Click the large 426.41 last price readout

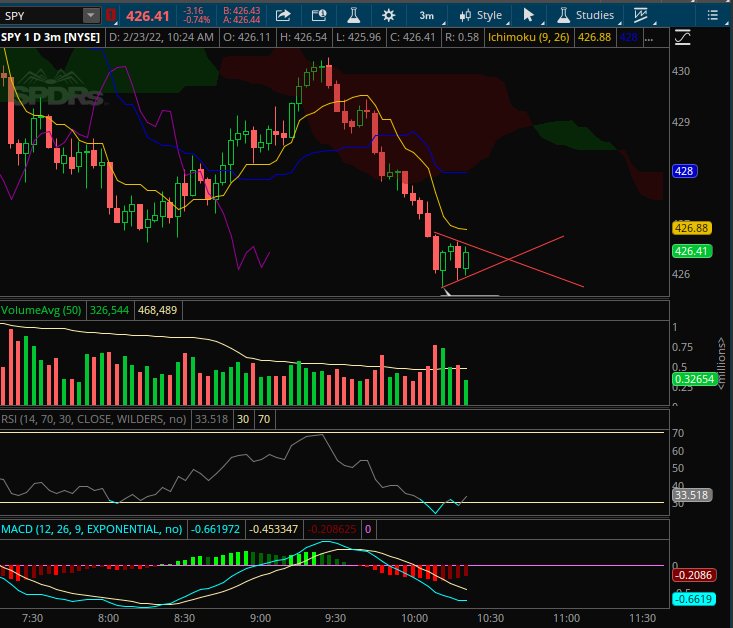(148, 16)
